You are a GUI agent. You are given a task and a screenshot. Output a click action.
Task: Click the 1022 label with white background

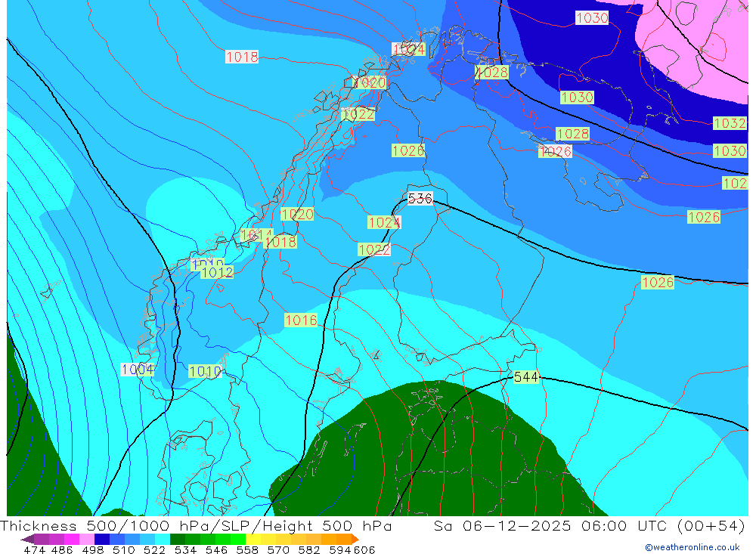374,249
